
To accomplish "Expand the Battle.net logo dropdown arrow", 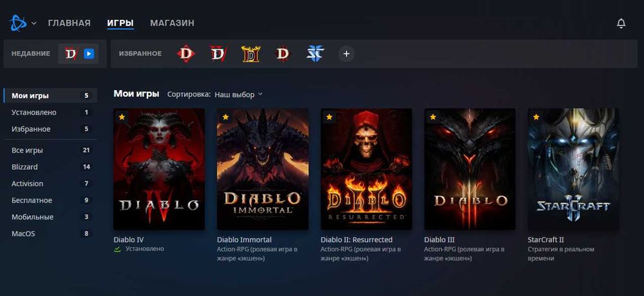I will [34, 23].
